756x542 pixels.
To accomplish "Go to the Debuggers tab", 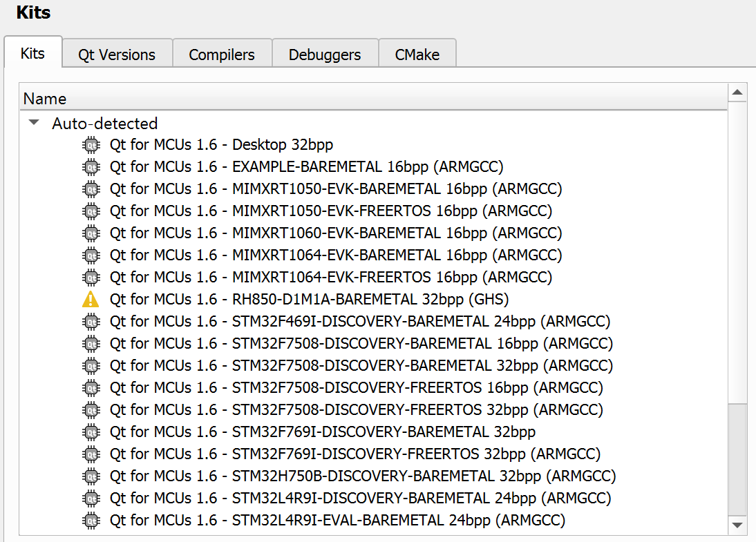I will tap(325, 55).
